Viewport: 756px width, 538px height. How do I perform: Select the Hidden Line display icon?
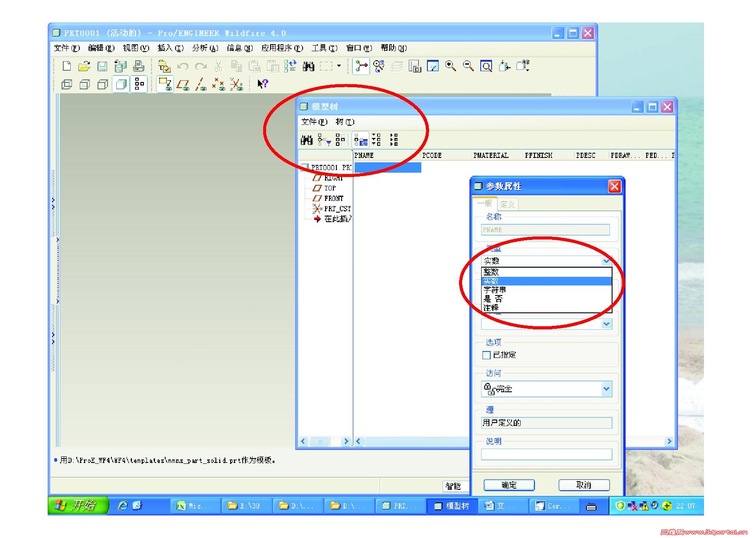click(85, 84)
